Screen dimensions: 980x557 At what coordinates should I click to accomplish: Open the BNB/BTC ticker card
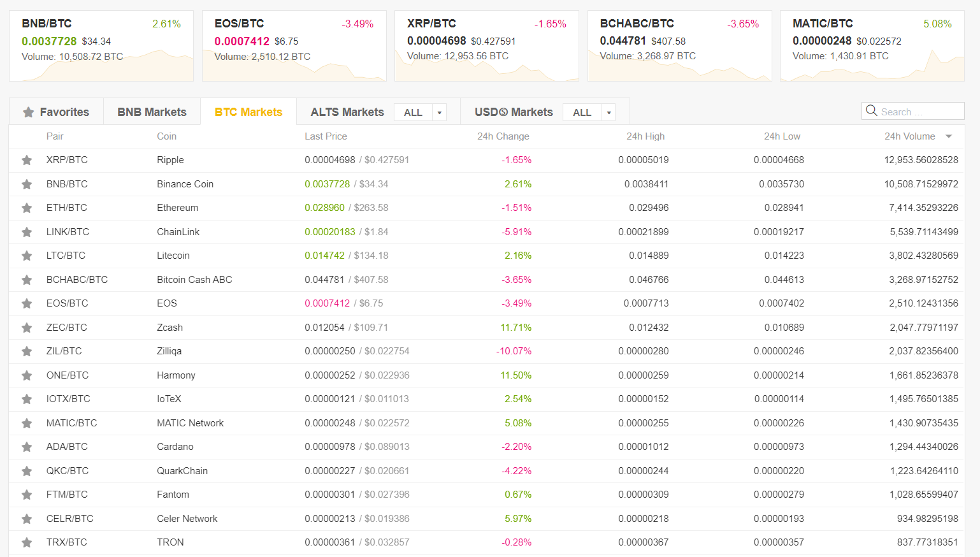(101, 46)
